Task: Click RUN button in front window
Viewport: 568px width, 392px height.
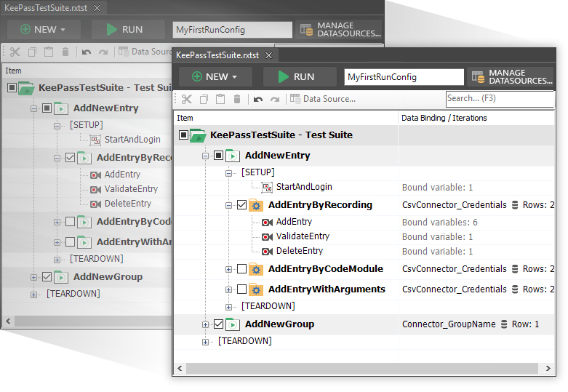Action: pos(300,77)
